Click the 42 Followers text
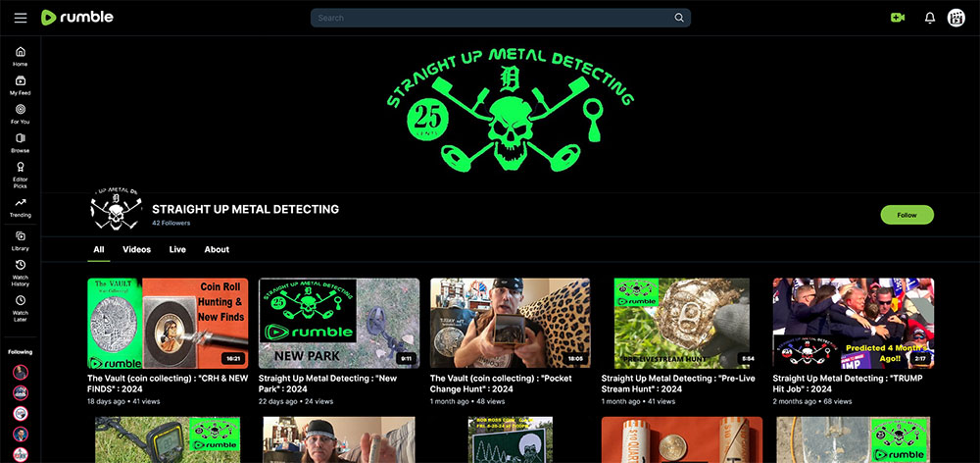980x463 pixels. (171, 223)
